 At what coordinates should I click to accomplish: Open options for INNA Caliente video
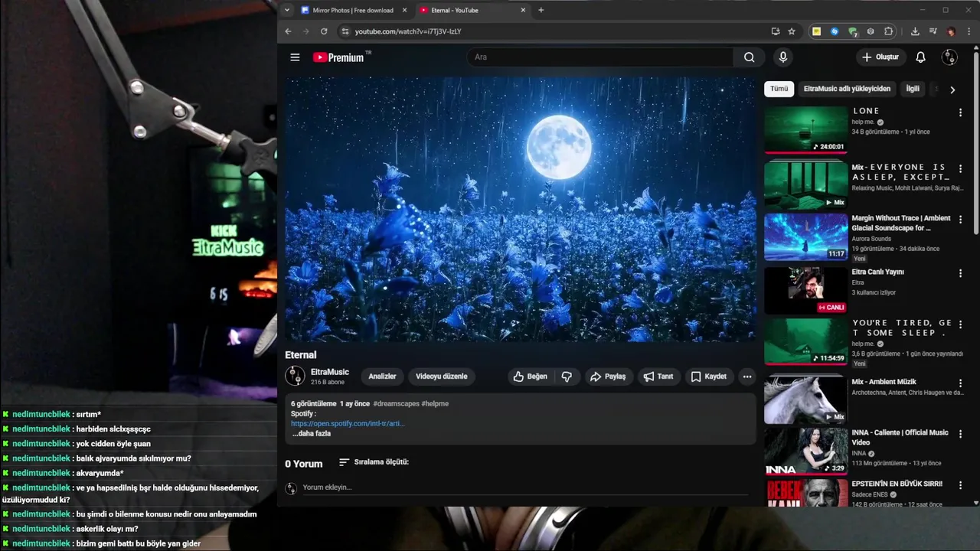point(960,434)
